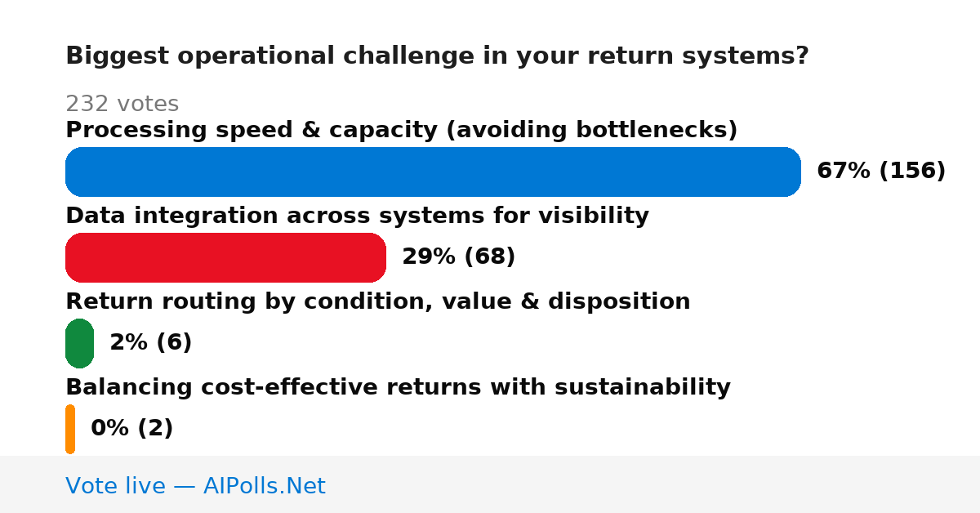The width and height of the screenshot is (980, 513).
Task: Click the 232 votes count label
Action: click(x=122, y=104)
